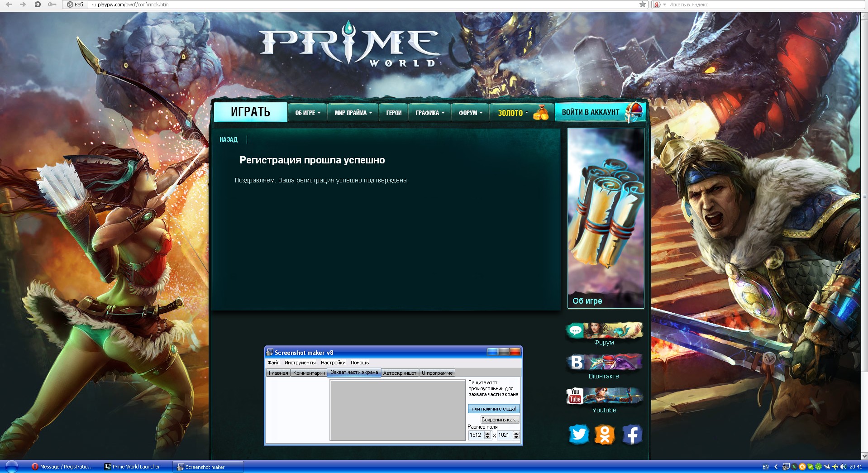Open Помощь menu in Screenshot maker
This screenshot has width=868, height=473.
pyautogui.click(x=360, y=363)
